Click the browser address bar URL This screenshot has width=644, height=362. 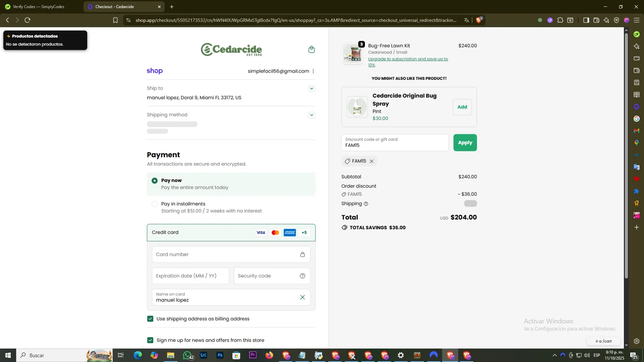[296, 20]
